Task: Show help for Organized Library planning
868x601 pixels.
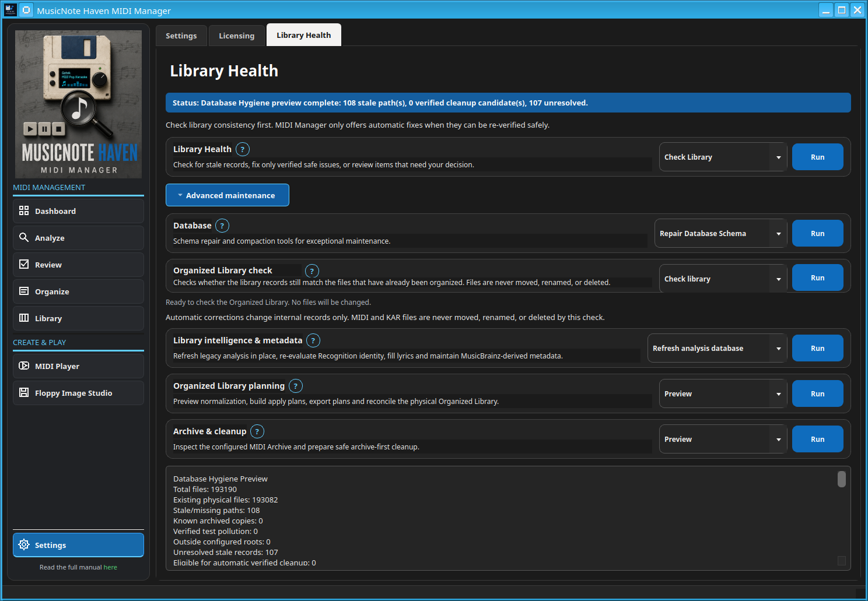Action: 296,386
